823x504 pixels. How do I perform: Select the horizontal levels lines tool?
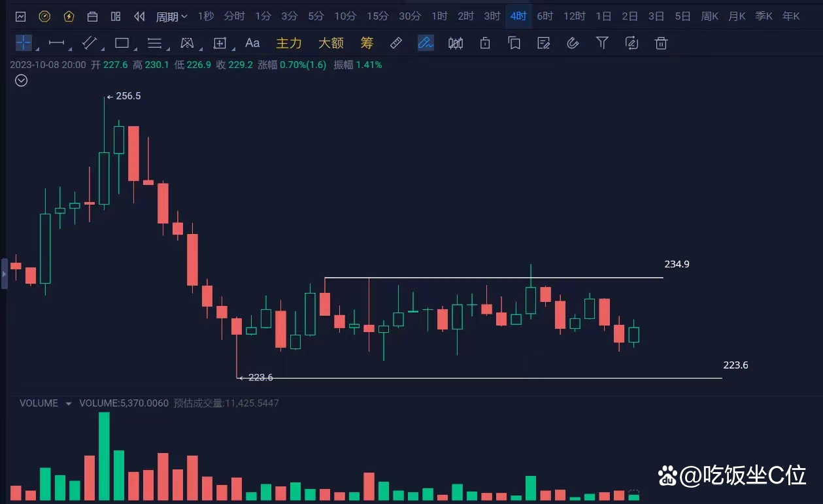pyautogui.click(x=154, y=43)
